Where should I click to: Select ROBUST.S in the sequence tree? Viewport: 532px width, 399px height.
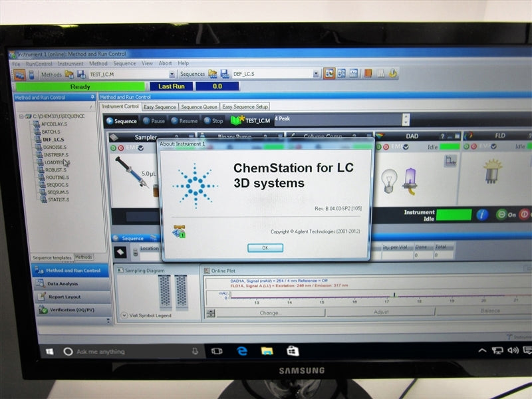pyautogui.click(x=56, y=170)
